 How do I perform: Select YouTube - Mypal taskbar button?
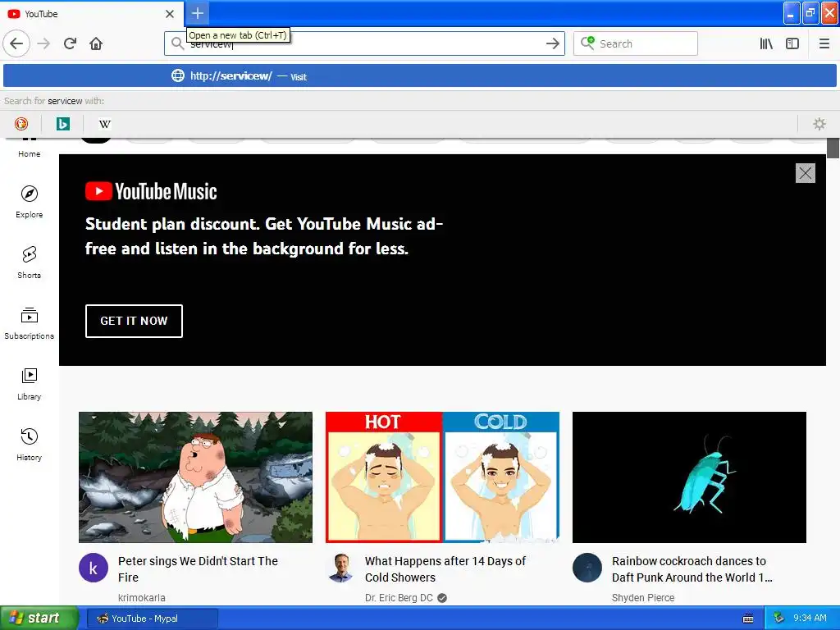(x=152, y=619)
